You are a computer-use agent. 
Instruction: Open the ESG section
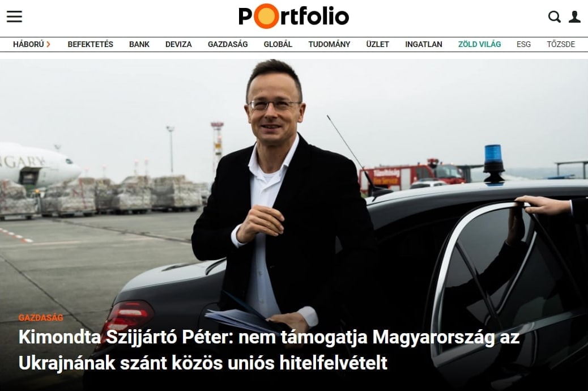tap(523, 44)
